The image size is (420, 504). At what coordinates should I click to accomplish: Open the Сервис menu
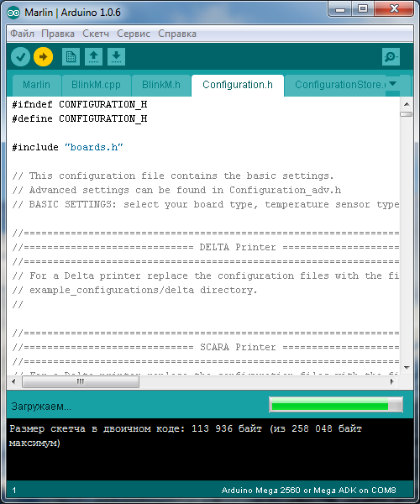pos(134,34)
